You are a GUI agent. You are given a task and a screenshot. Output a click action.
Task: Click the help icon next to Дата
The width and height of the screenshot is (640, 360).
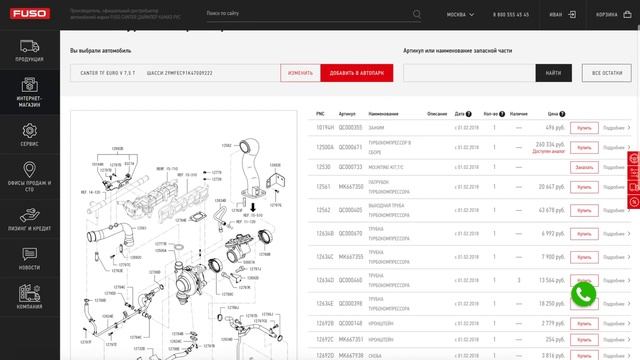(469, 114)
